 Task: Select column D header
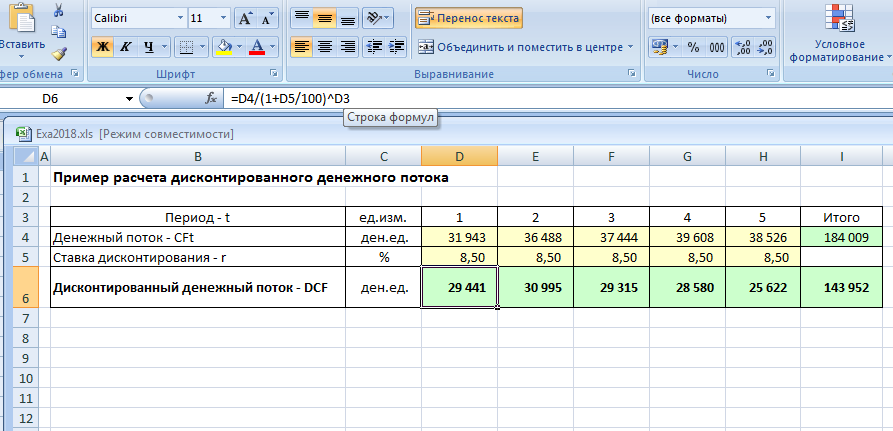pyautogui.click(x=458, y=156)
